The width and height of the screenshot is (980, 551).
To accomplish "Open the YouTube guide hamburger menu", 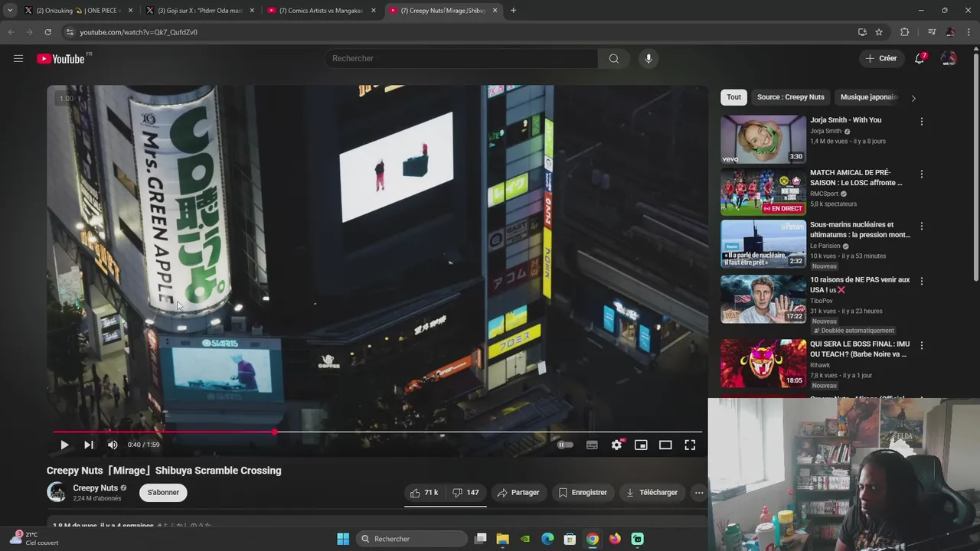I will (x=18, y=58).
